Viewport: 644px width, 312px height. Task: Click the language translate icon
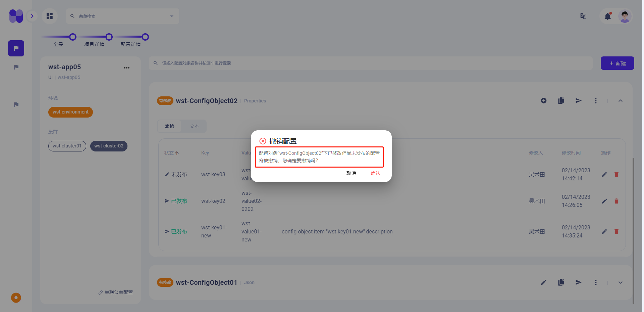(583, 16)
